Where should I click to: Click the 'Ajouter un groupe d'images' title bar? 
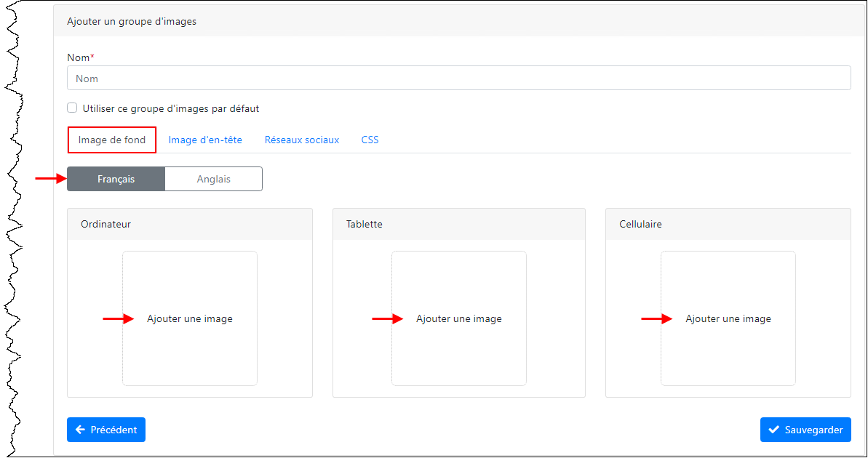click(x=132, y=21)
